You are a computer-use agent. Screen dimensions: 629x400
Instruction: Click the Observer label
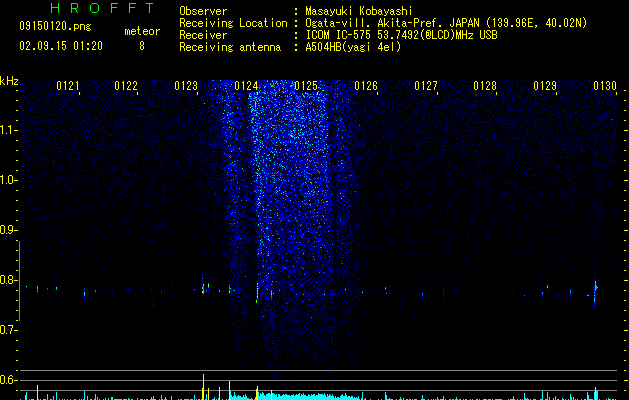click(203, 11)
